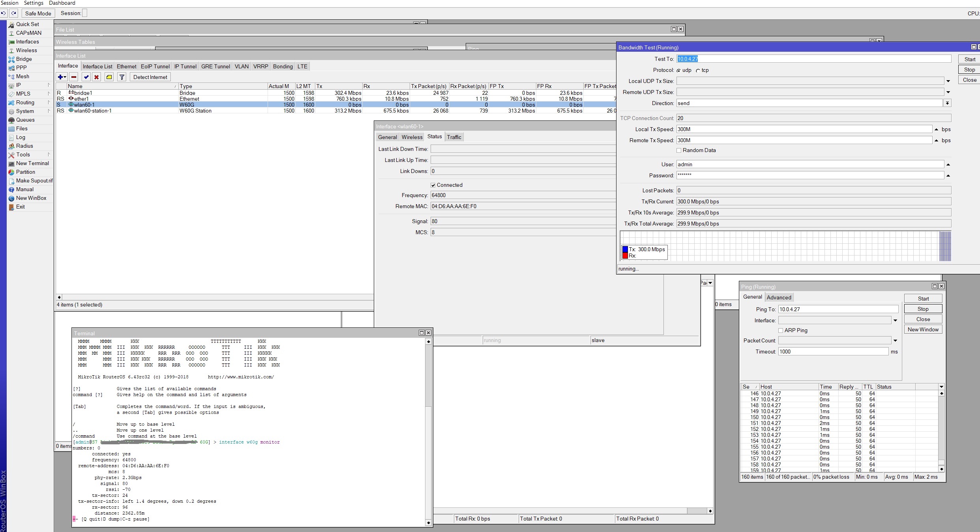Click the blue checkmark enable icon

click(86, 77)
